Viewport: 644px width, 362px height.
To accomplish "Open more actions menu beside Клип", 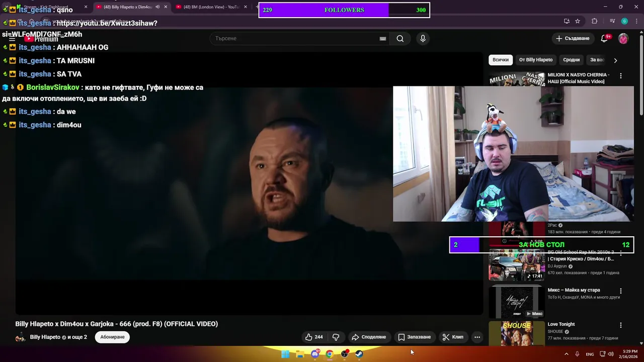I will (477, 337).
